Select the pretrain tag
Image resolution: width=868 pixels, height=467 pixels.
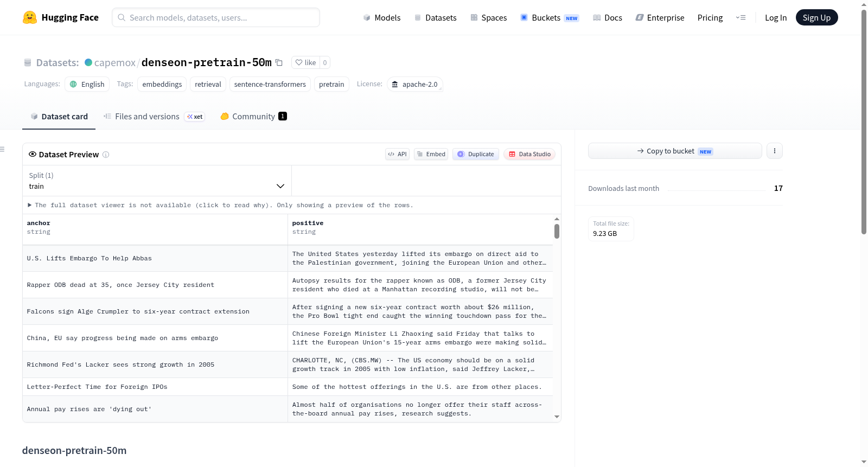click(x=331, y=84)
